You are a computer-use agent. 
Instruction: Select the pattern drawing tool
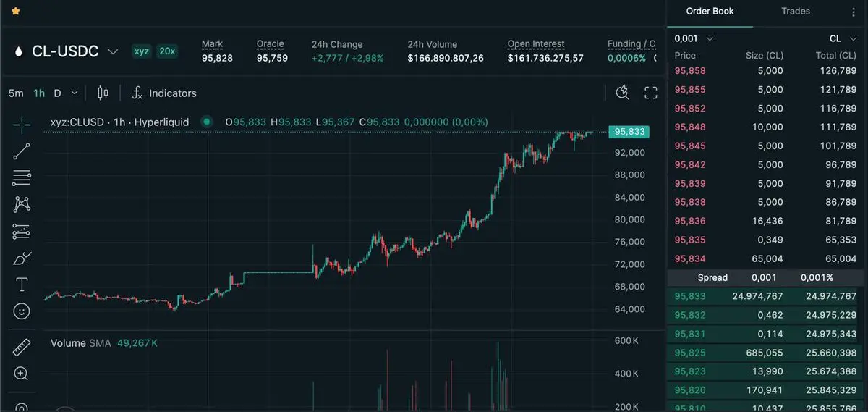[22, 204]
